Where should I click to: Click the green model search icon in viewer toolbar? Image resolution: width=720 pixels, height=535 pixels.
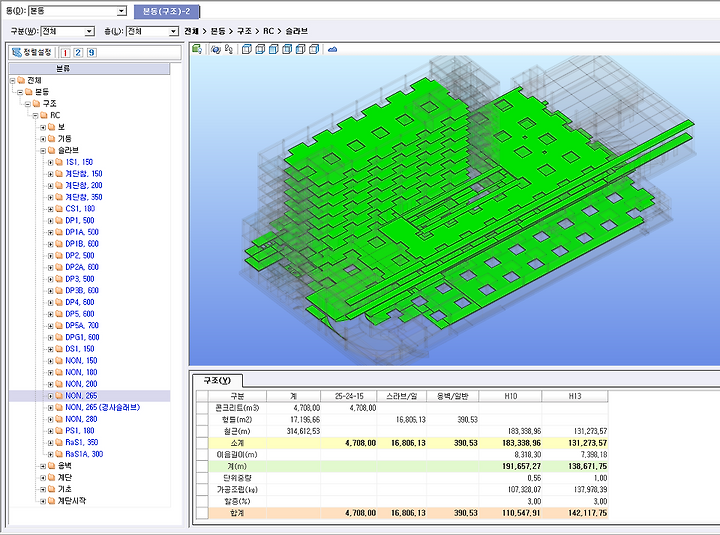click(x=197, y=49)
